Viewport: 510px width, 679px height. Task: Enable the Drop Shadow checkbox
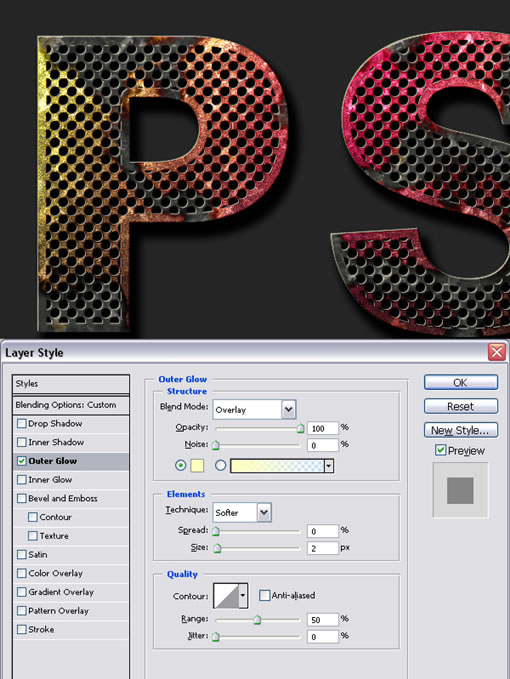[x=22, y=424]
